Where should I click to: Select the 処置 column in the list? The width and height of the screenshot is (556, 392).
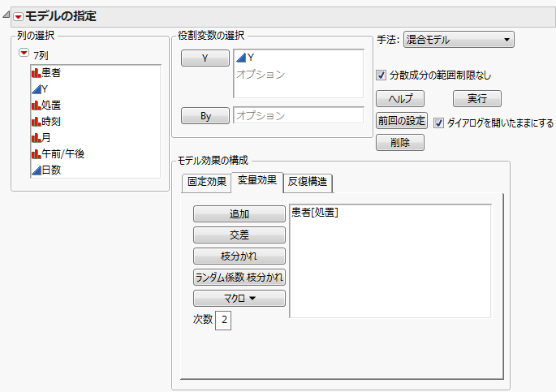click(46, 106)
